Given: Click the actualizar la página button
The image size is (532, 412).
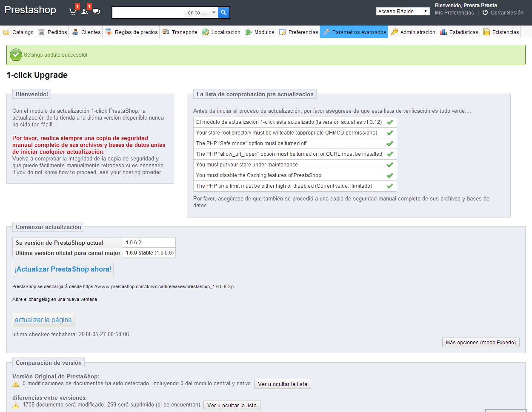Looking at the screenshot, I should coord(43,320).
